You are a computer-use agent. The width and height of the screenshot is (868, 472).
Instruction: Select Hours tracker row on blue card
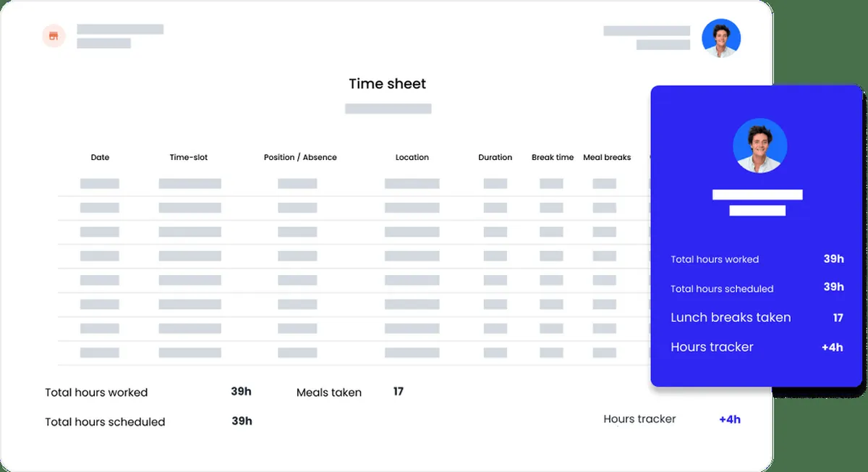coord(712,347)
